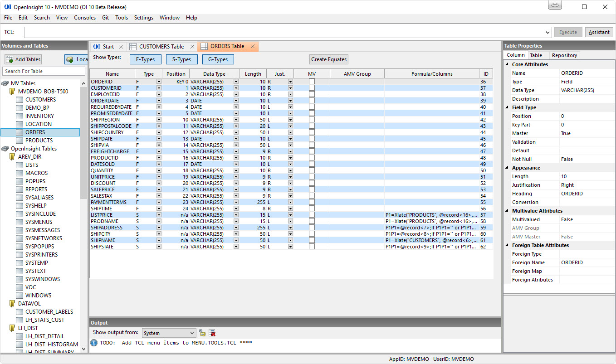Open the File menu
Image resolution: width=616 pixels, height=364 pixels.
pos(8,18)
